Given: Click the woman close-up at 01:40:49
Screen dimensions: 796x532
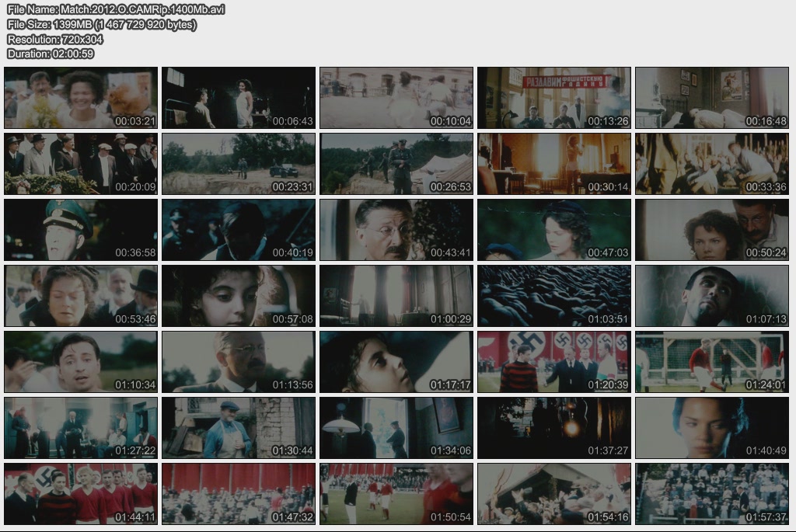Looking at the screenshot, I should click(712, 428).
